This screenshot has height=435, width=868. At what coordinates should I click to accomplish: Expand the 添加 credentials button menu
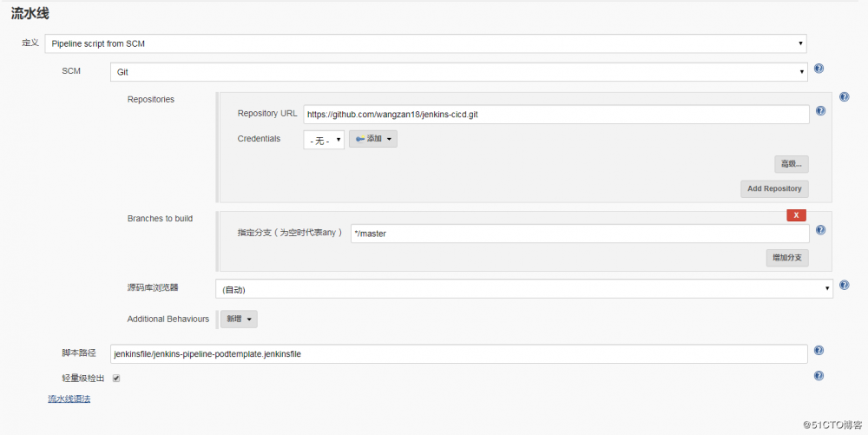coord(373,139)
